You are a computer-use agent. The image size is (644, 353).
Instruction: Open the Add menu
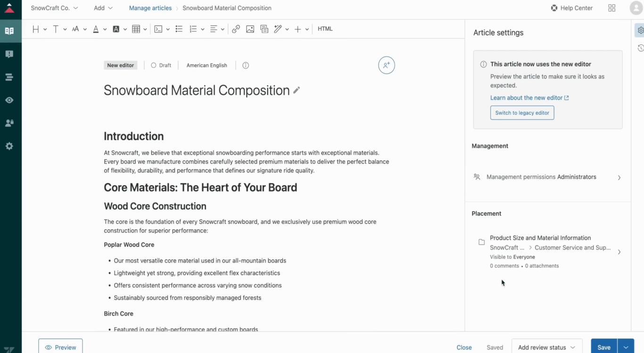click(x=103, y=8)
